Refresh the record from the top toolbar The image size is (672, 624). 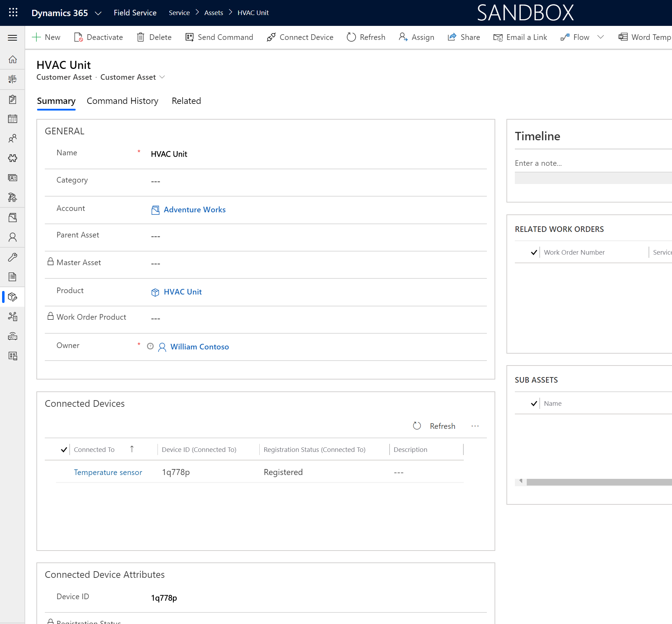pos(366,37)
